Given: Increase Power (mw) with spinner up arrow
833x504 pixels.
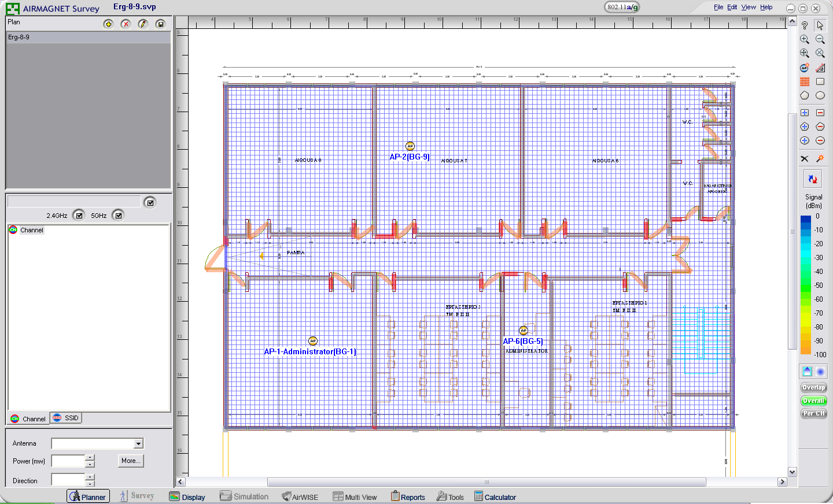Looking at the screenshot, I should 90,458.
